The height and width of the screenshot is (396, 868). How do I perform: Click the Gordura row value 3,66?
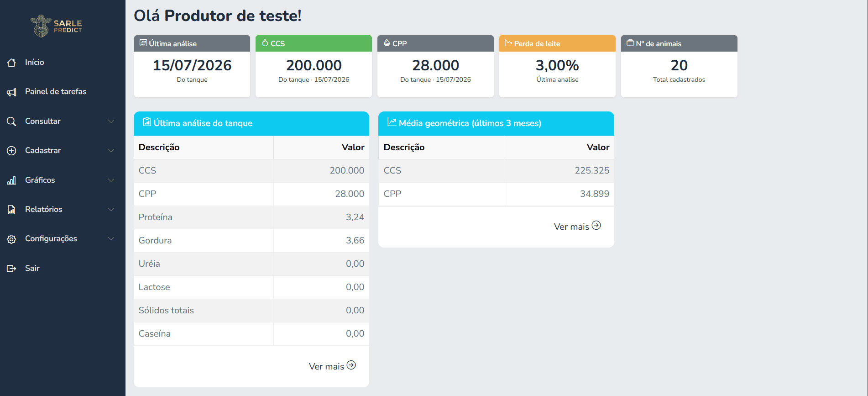tap(355, 240)
